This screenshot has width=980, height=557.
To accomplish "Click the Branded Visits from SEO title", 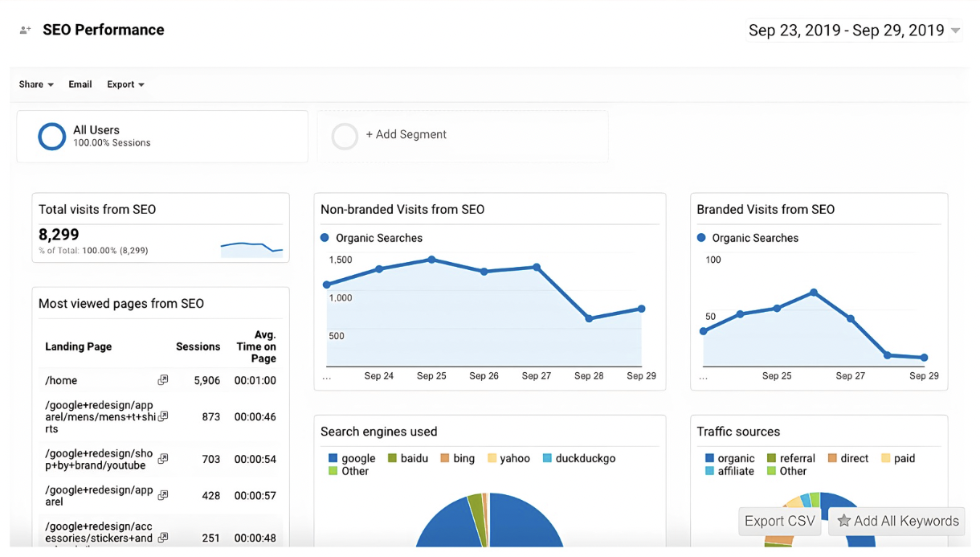I will [x=766, y=209].
